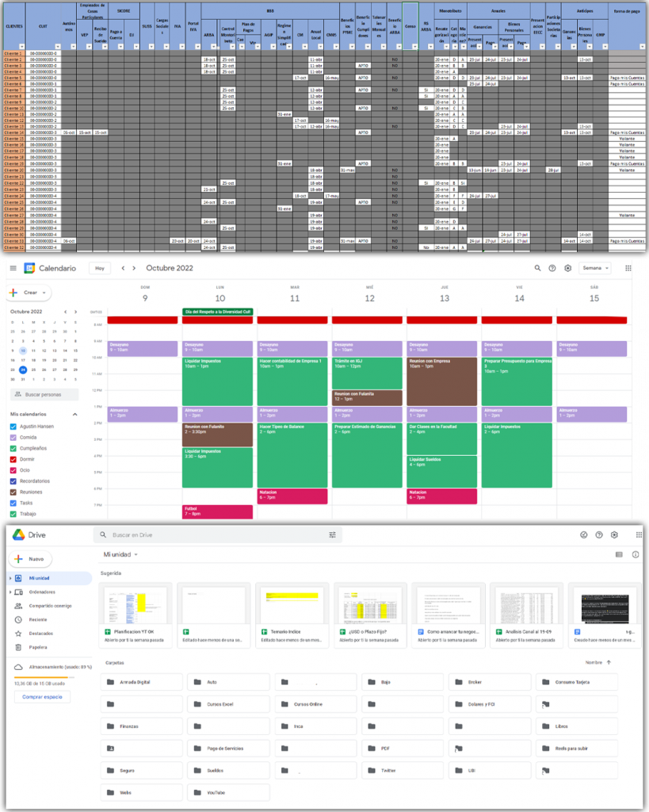Open Drive search filter options icon
Screen dimensions: 649x812
pos(333,535)
